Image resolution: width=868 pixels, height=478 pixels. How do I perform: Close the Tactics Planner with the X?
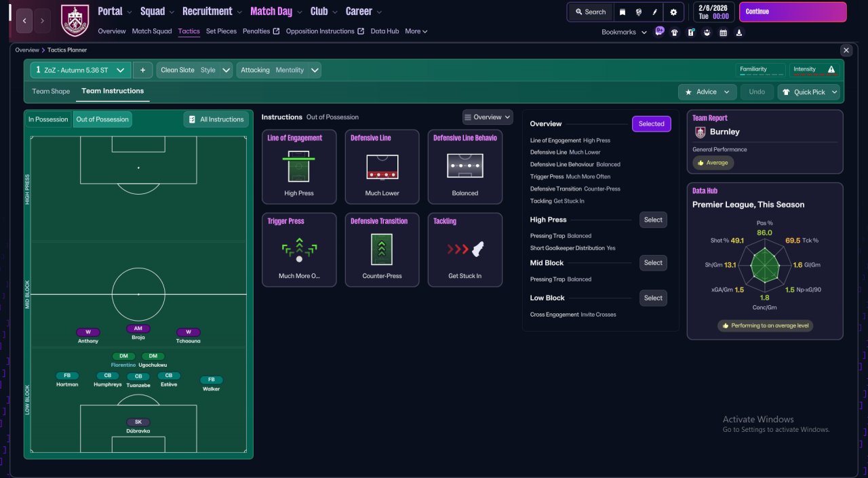pyautogui.click(x=846, y=50)
